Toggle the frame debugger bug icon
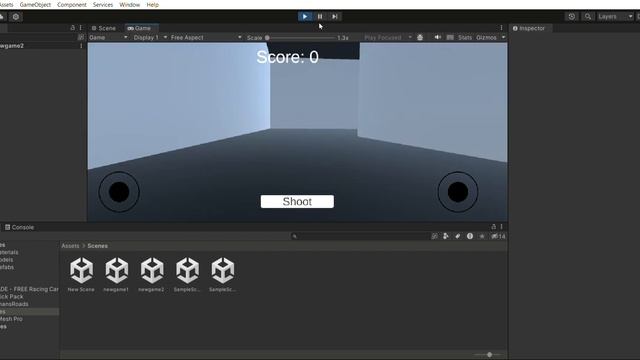 coord(420,38)
